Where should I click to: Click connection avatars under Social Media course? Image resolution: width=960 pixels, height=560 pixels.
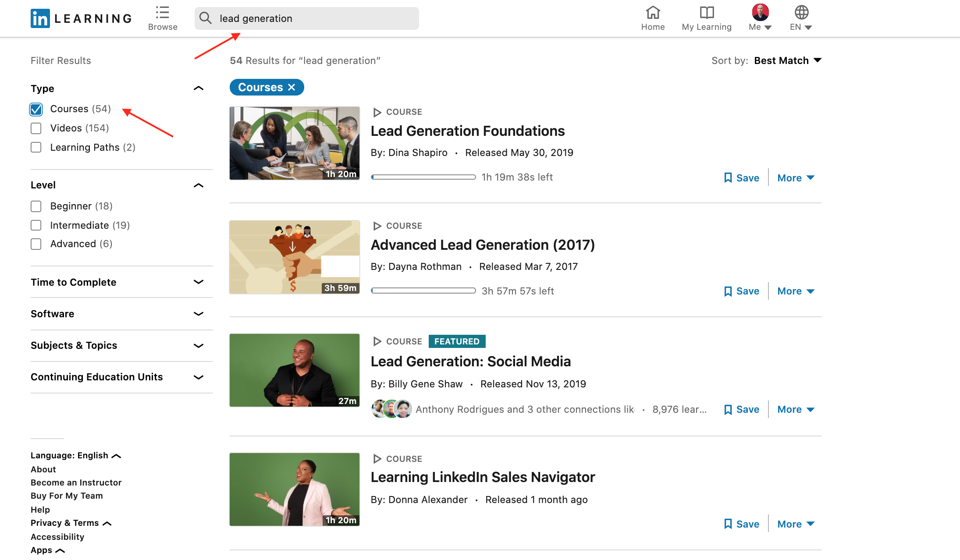click(391, 409)
